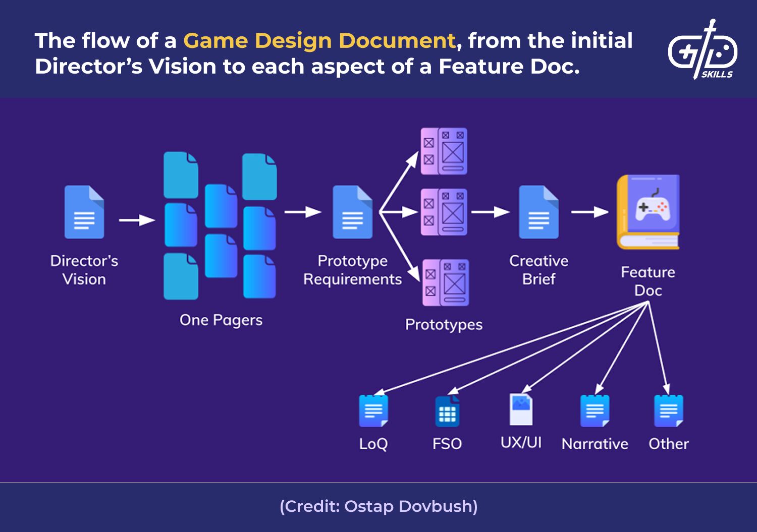Click the GD Skills logo

point(702,50)
